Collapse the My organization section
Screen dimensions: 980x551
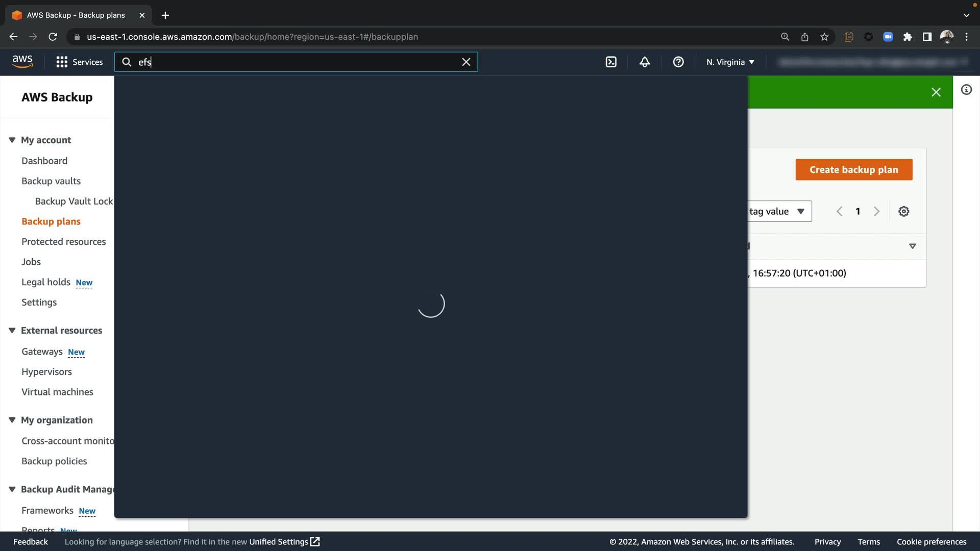[x=12, y=420]
